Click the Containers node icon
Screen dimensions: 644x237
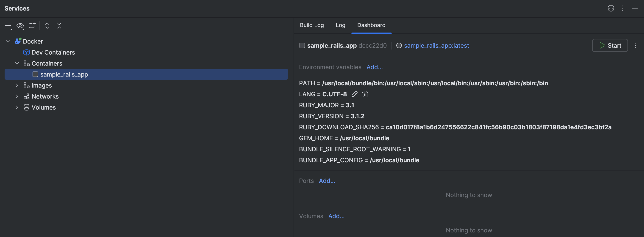coord(27,63)
